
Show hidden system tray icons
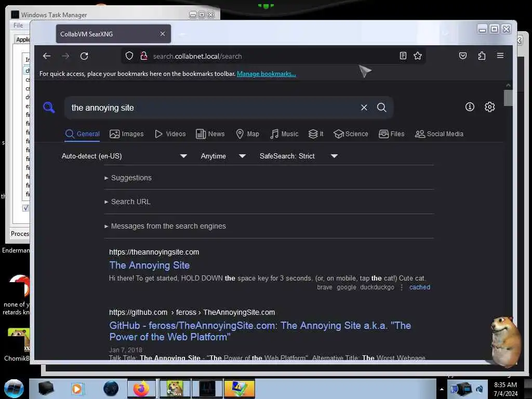pos(442,389)
